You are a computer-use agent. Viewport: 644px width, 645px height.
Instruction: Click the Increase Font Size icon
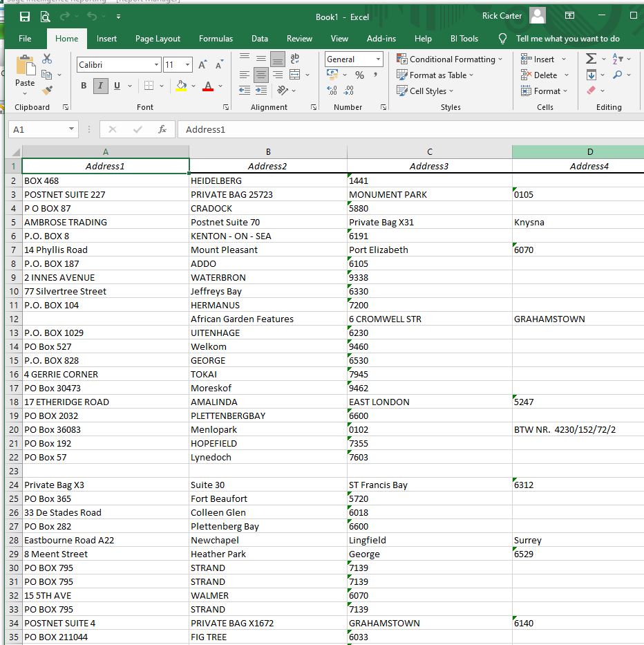(x=202, y=65)
